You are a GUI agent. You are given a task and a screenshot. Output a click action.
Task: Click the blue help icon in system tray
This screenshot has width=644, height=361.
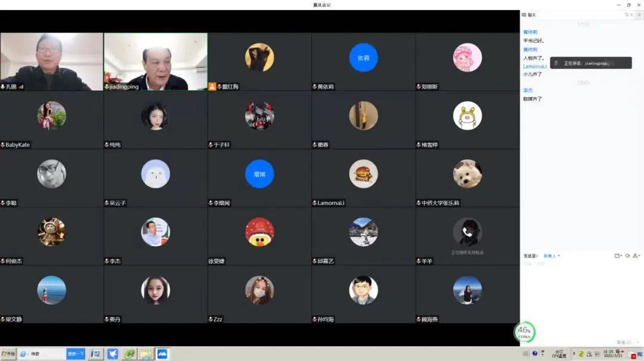tap(535, 353)
